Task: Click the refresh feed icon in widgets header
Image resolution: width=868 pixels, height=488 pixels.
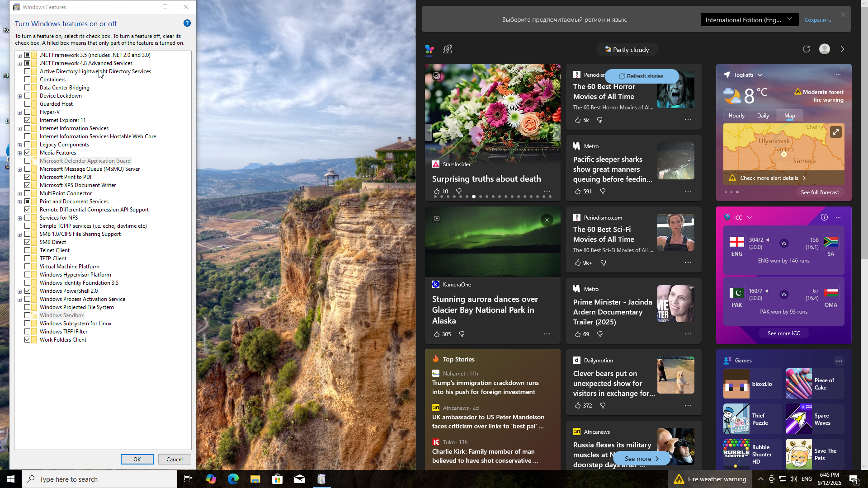Action: click(806, 49)
